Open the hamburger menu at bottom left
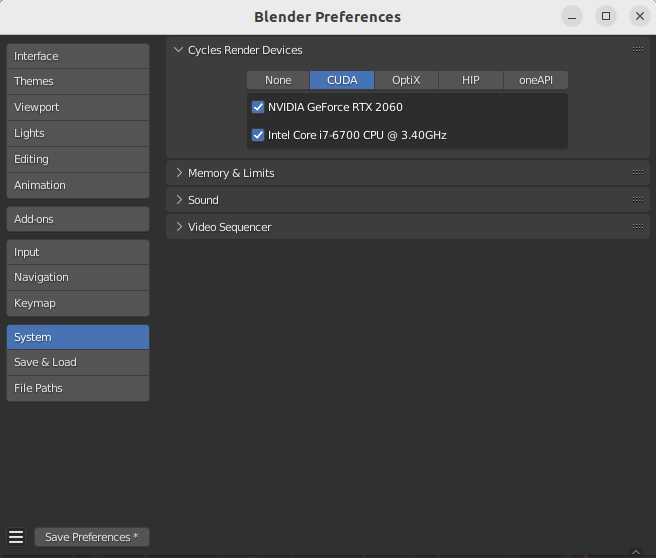This screenshot has height=558, width=656. point(16,537)
